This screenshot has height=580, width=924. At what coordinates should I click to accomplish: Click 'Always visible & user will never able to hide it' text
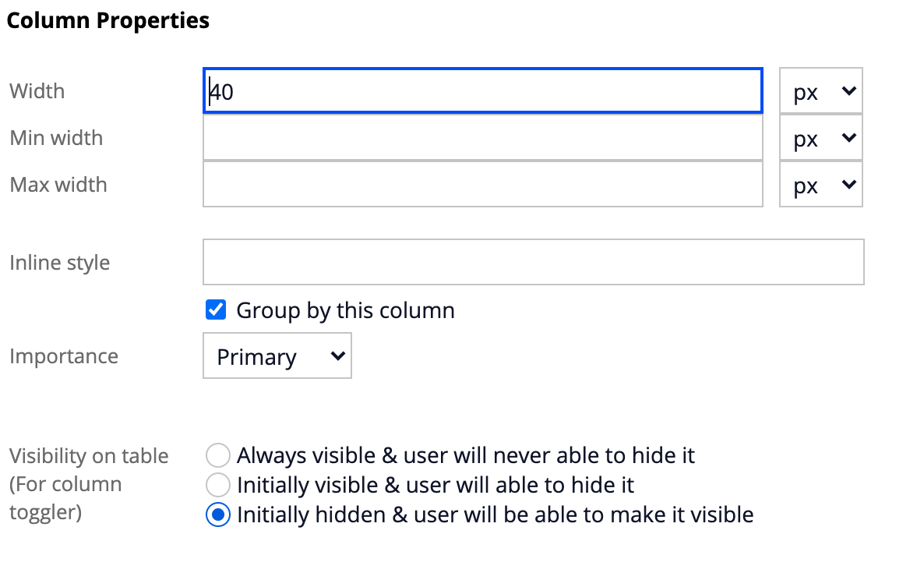466,455
